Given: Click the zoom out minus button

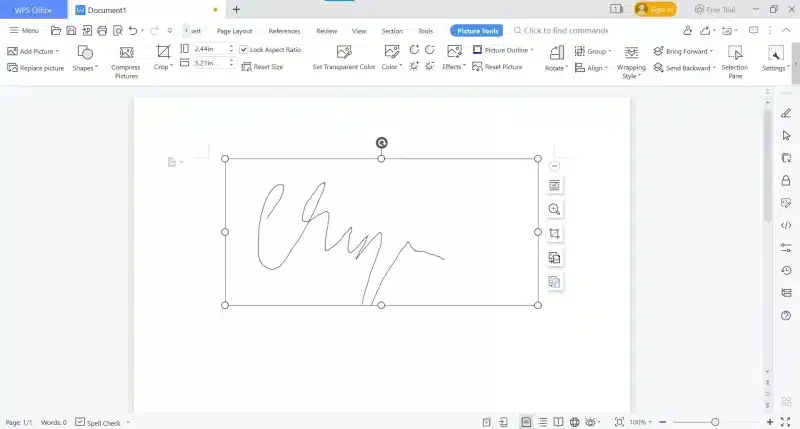Looking at the screenshot, I should pyautogui.click(x=662, y=422).
